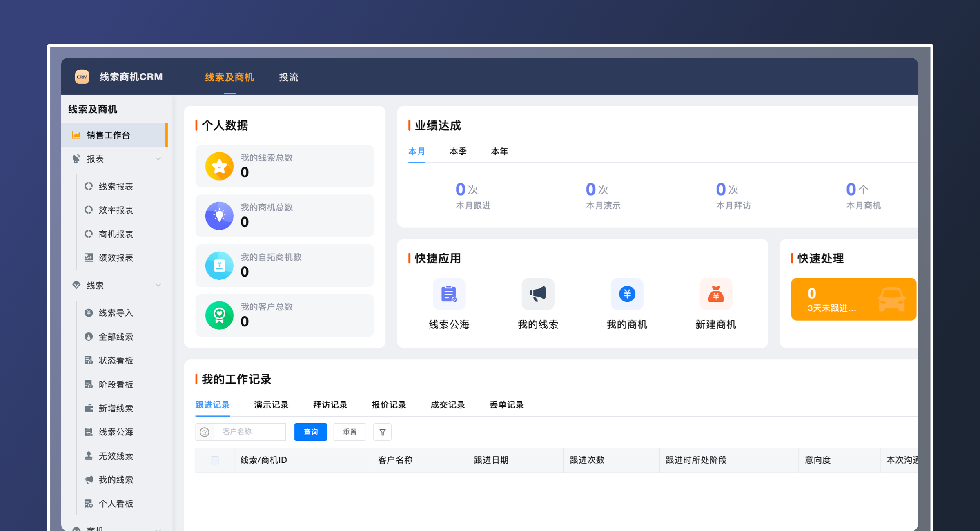Click the 新建商机 money bag icon
The image size is (980, 531).
(x=716, y=294)
